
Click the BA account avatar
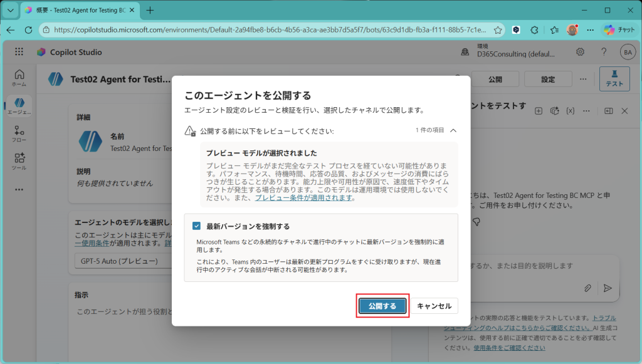click(627, 52)
